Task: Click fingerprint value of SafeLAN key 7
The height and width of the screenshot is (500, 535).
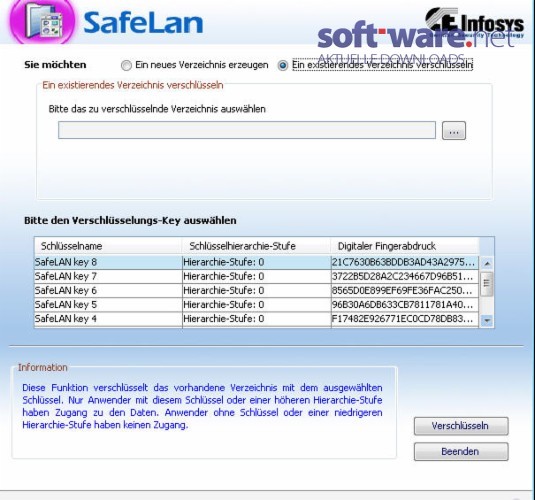Action: coord(404,276)
